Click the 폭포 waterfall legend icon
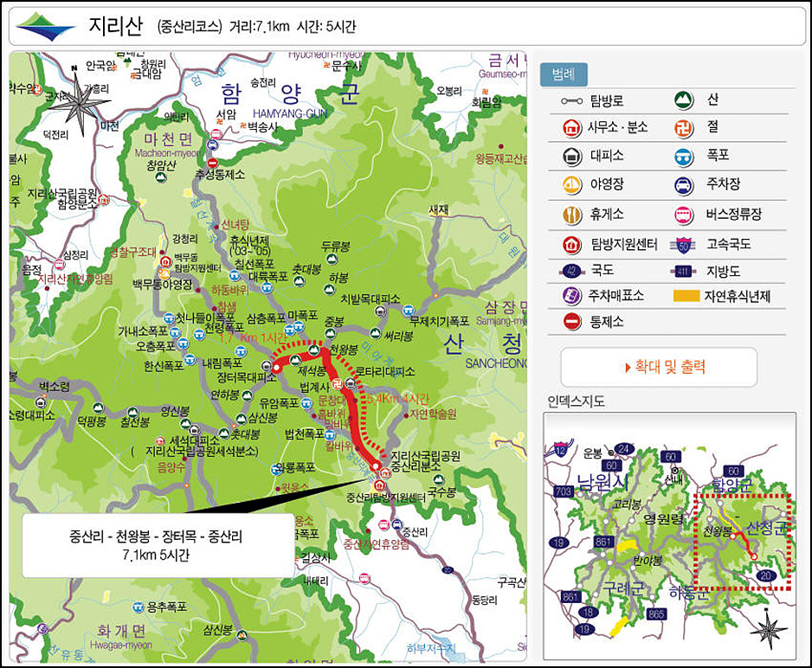Screen dimensions: 812x668 [684, 157]
